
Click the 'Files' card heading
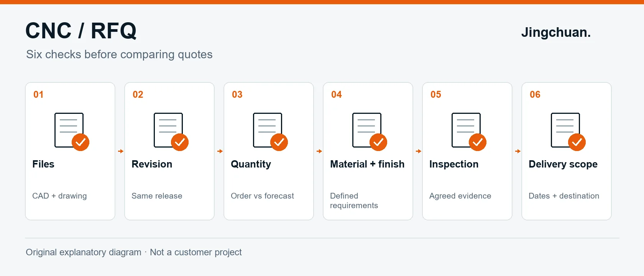click(43, 164)
